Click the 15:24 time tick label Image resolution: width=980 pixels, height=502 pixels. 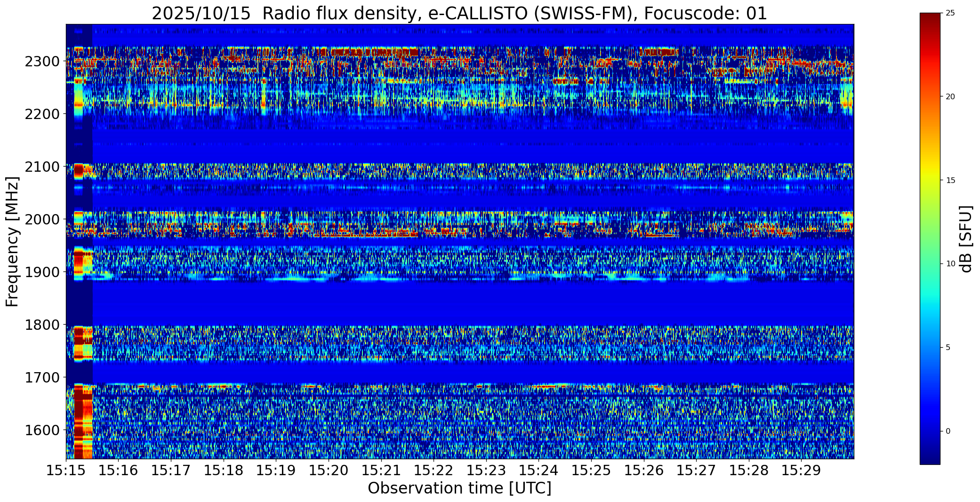(x=538, y=470)
